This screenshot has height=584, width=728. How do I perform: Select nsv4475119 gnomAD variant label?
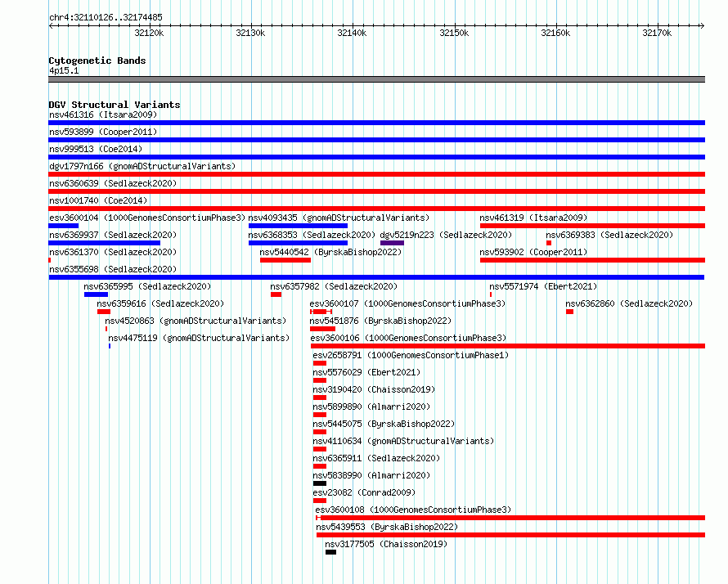[x=199, y=338]
